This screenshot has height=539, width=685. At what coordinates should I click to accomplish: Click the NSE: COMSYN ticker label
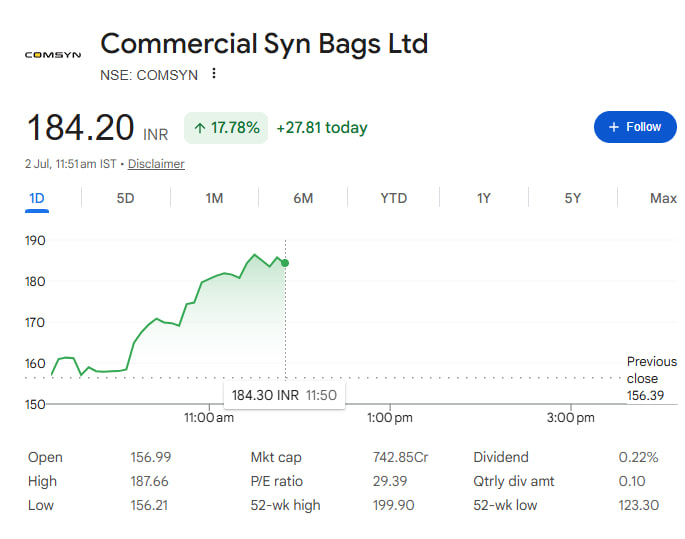tap(149, 75)
